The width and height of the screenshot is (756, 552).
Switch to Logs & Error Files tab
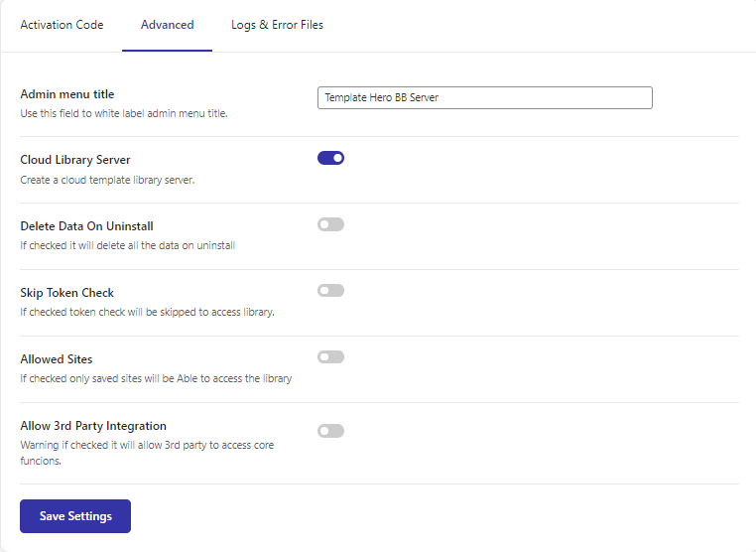277,25
